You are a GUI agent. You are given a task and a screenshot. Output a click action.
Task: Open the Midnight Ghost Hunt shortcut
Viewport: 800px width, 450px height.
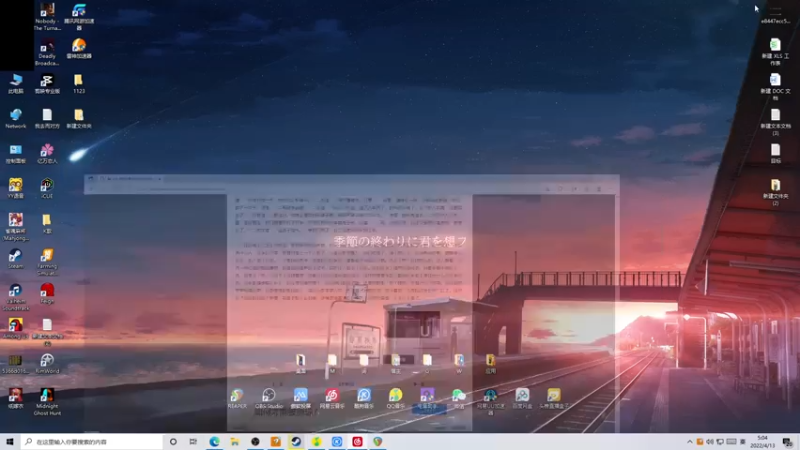pos(47,402)
